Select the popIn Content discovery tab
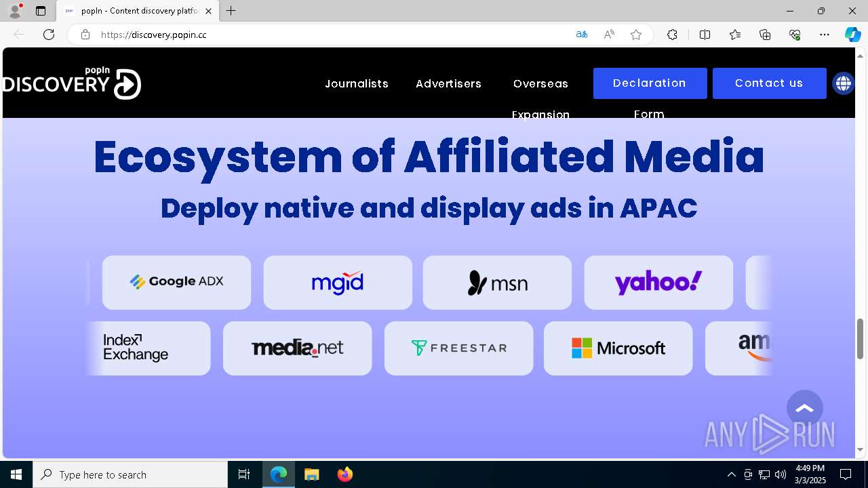 138,11
